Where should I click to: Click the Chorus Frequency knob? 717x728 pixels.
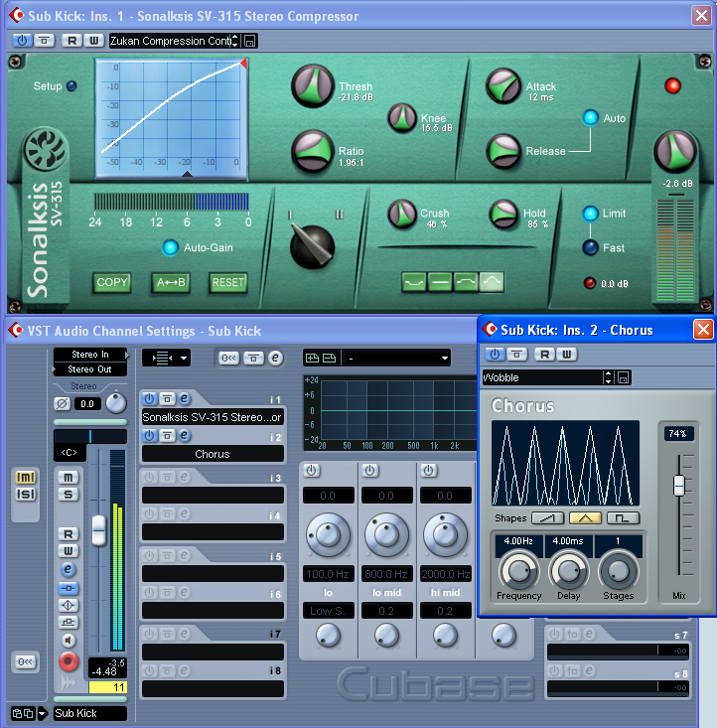(518, 571)
